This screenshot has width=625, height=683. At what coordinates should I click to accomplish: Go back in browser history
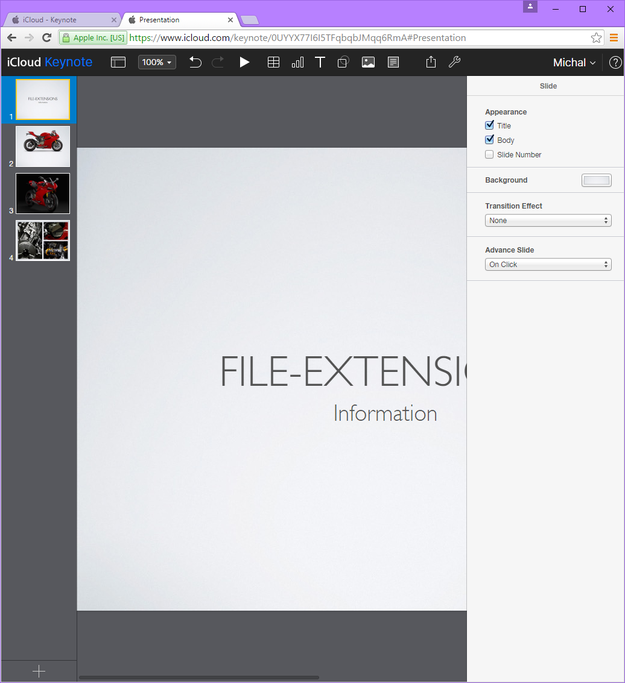coord(12,38)
